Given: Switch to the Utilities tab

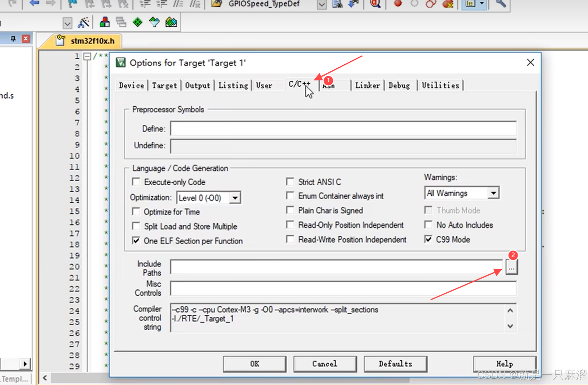Looking at the screenshot, I should [x=441, y=85].
